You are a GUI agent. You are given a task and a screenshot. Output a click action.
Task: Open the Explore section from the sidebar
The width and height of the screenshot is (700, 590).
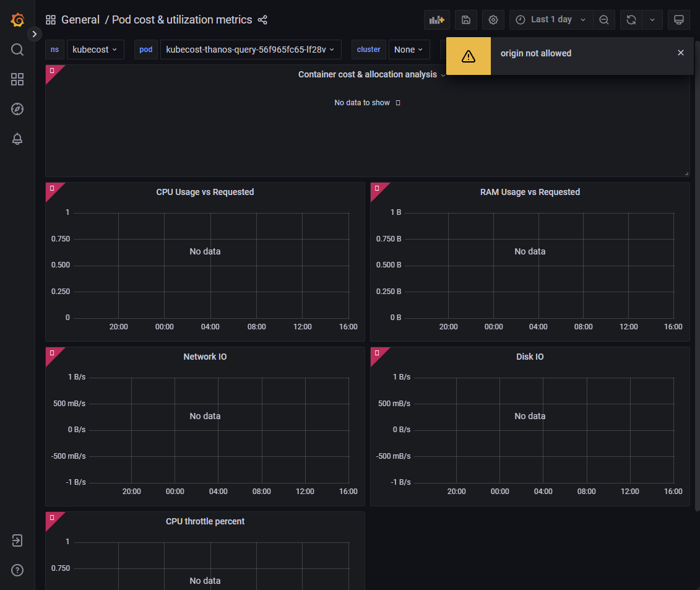pyautogui.click(x=17, y=109)
